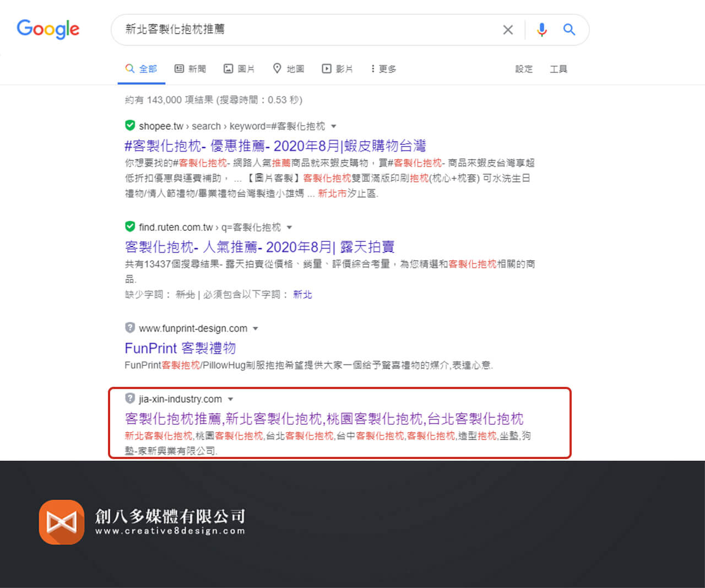This screenshot has width=705, height=588.
Task: Open the 蝦皮購物台灣 result title
Action: [x=275, y=146]
